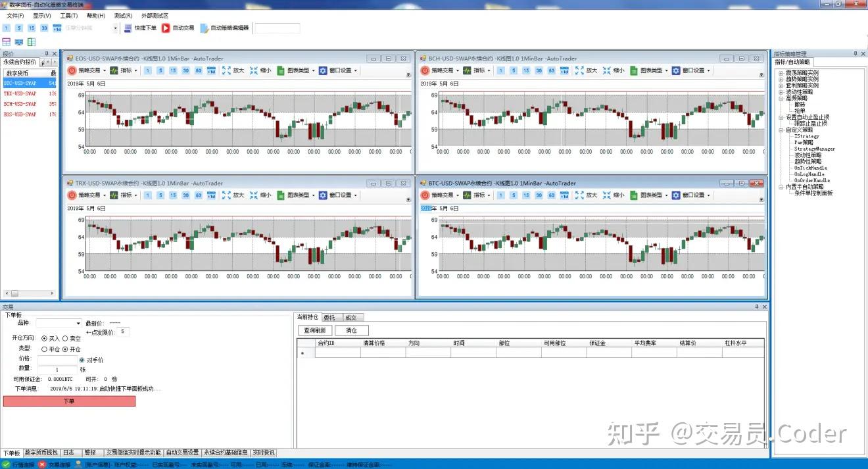The image size is (868, 469).
Task: Click 交易连接 red status icon
Action: point(43,464)
